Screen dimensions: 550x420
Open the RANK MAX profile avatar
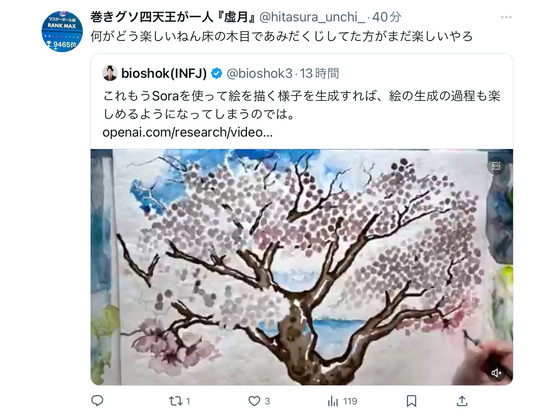coord(62,31)
